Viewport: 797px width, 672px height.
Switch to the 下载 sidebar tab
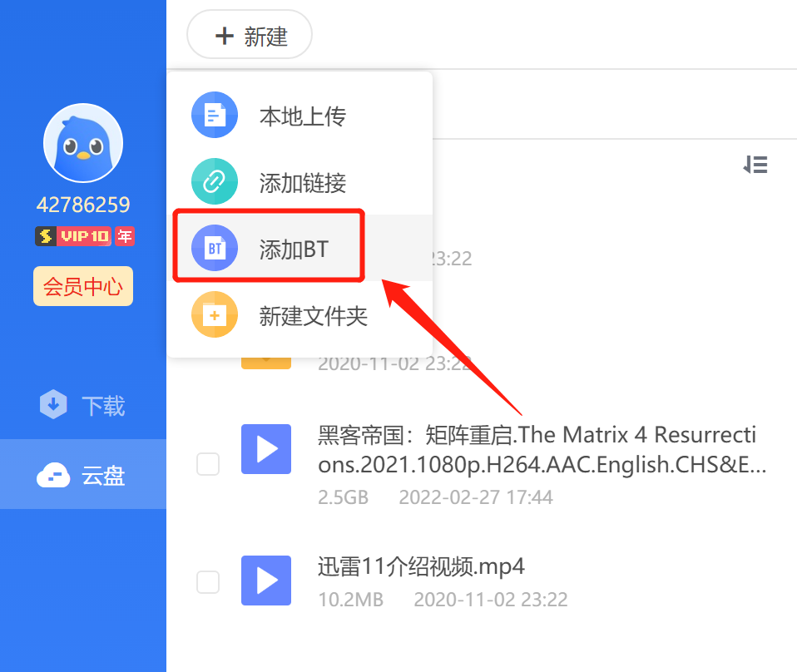point(83,405)
